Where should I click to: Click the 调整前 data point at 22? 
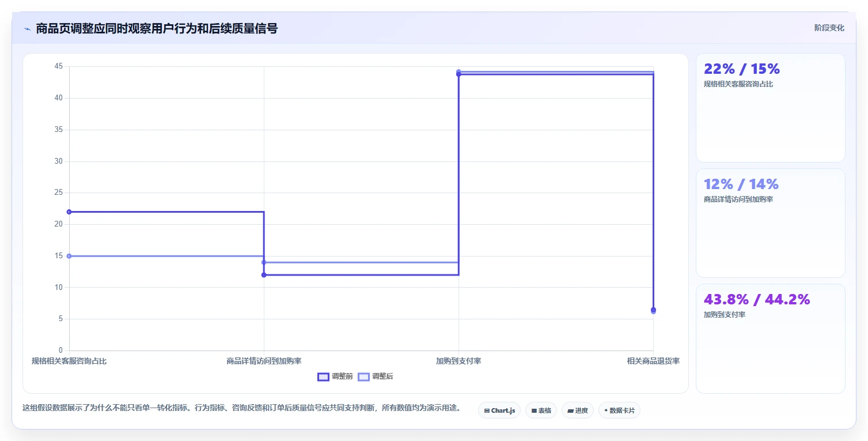click(69, 212)
